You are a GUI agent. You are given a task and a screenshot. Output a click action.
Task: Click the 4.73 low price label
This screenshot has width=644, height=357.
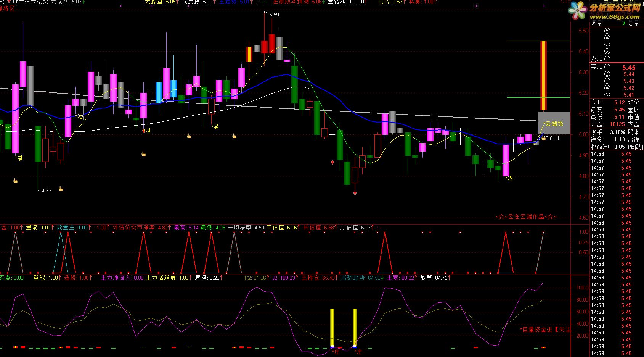pyautogui.click(x=47, y=191)
